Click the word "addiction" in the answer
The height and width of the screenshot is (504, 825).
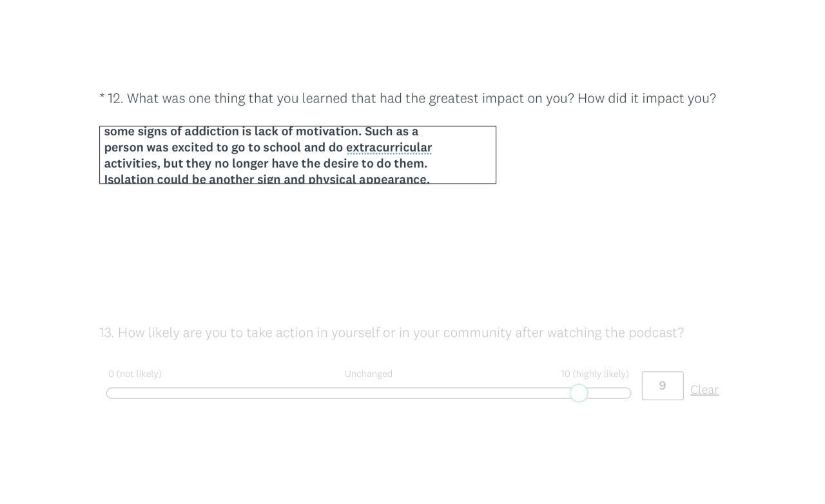coord(211,131)
